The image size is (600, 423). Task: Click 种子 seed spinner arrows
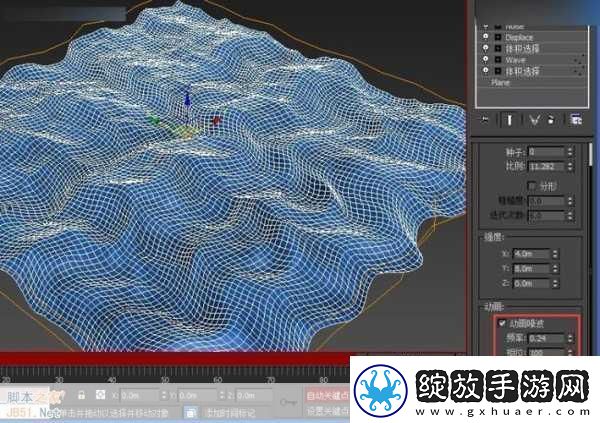[570, 152]
